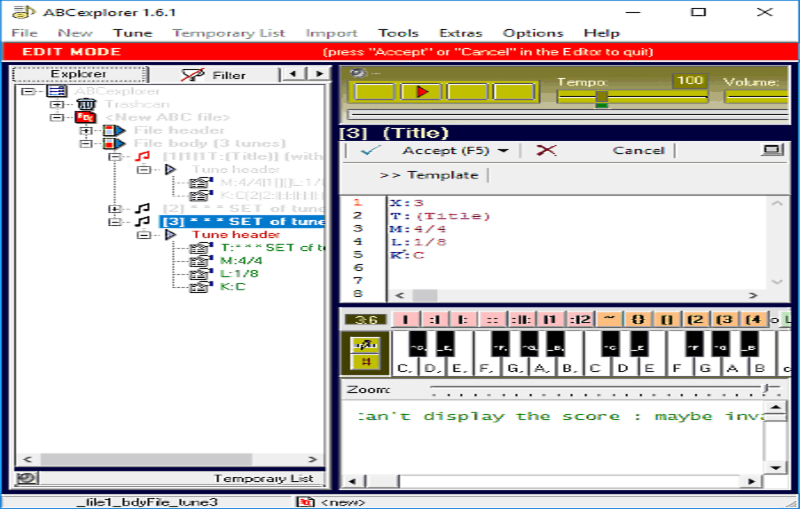Open the Help menu
This screenshot has height=509, width=800.
coord(602,33)
